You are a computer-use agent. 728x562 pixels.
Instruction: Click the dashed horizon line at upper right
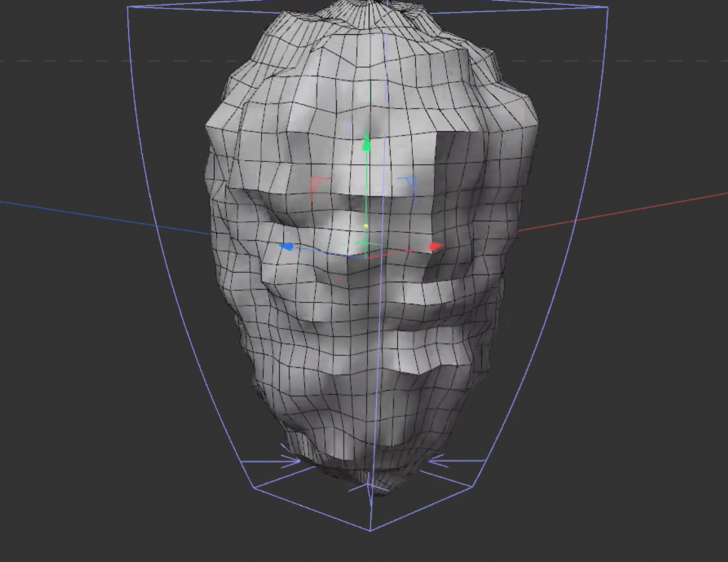[x=640, y=60]
